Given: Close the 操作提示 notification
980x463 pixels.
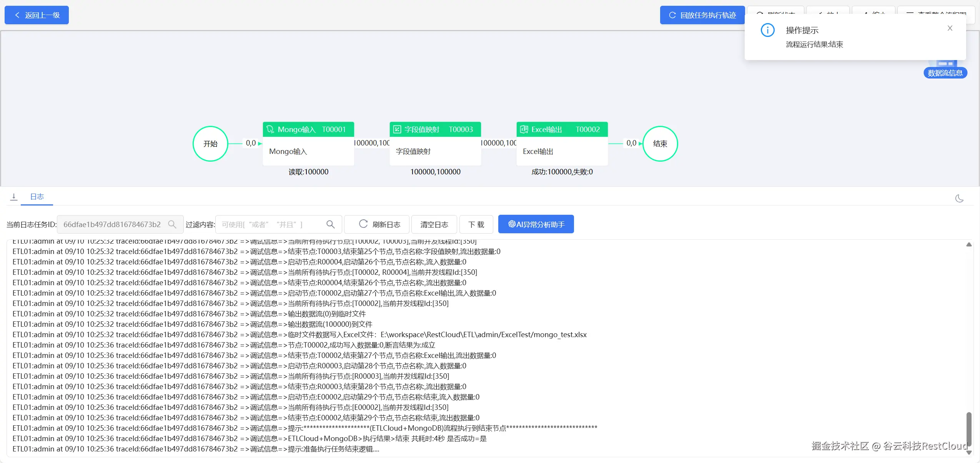Looking at the screenshot, I should point(950,28).
